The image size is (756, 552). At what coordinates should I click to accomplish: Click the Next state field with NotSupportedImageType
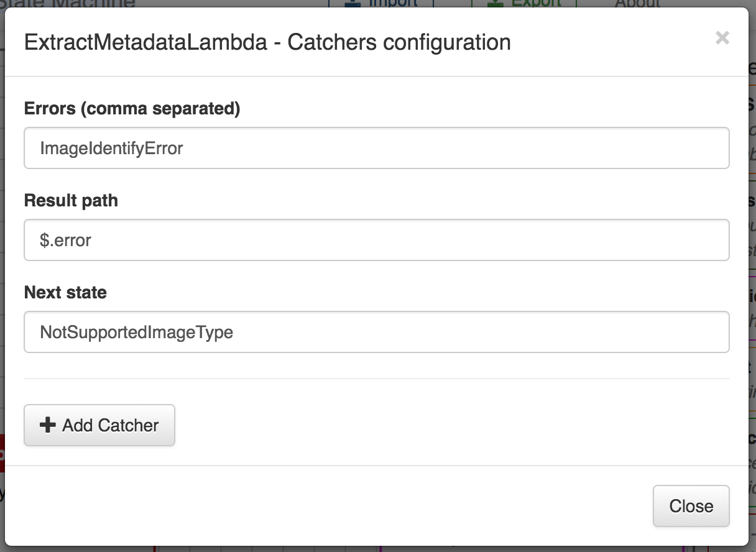tap(376, 332)
